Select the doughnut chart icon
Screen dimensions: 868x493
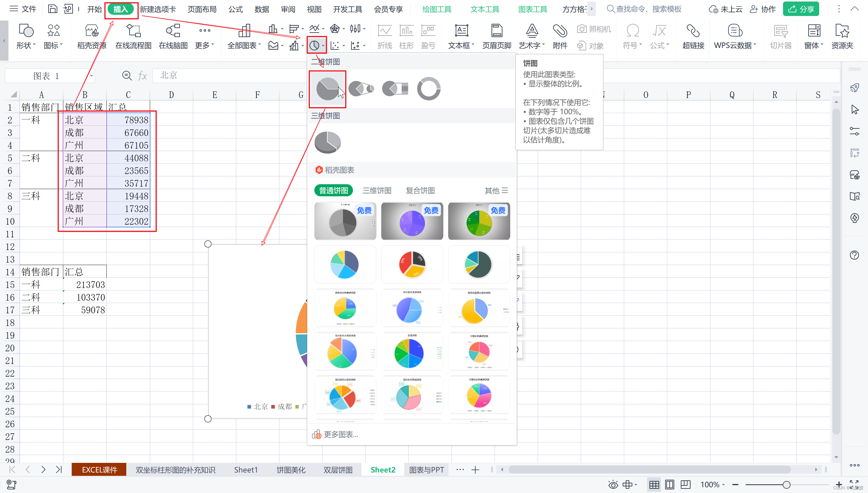click(x=428, y=89)
